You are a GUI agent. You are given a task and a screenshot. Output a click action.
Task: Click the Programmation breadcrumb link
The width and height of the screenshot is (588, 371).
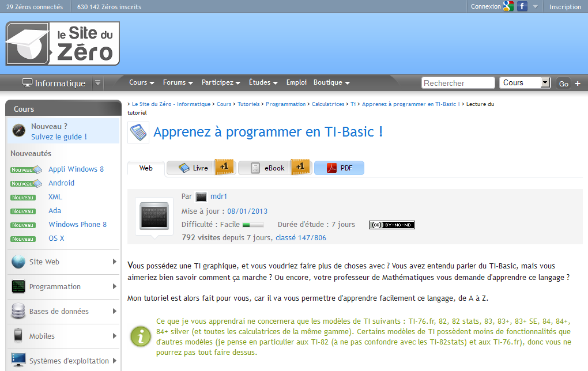[286, 104]
